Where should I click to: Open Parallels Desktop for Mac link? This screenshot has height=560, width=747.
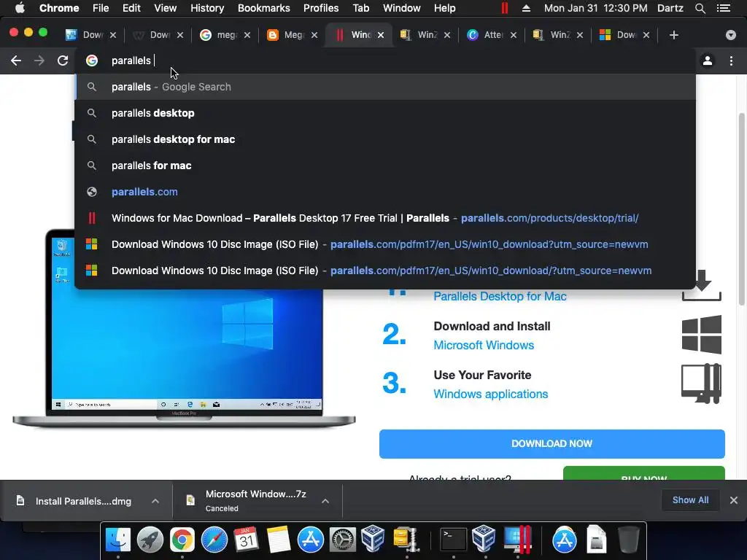[x=500, y=296]
